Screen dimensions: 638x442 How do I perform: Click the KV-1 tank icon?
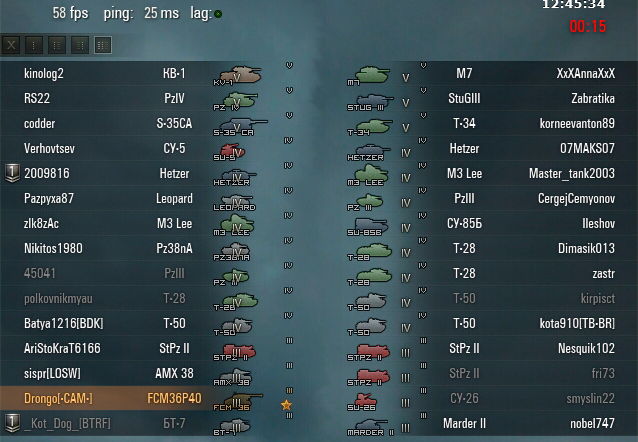(240, 75)
